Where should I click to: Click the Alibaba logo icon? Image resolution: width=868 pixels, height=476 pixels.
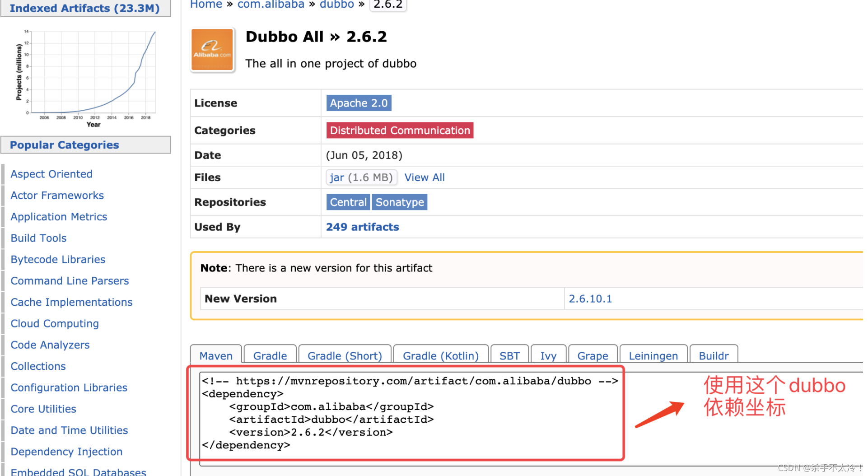(x=212, y=50)
